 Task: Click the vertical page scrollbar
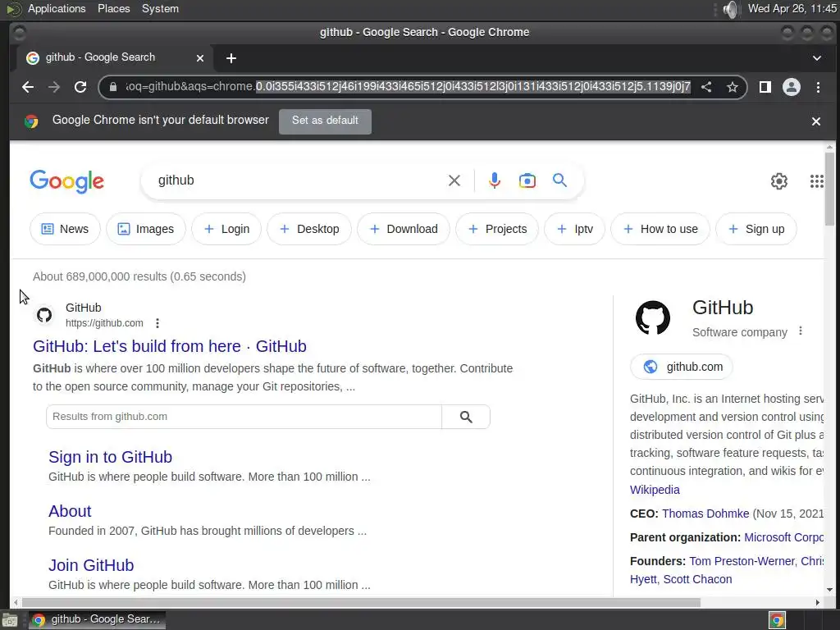coord(830,189)
